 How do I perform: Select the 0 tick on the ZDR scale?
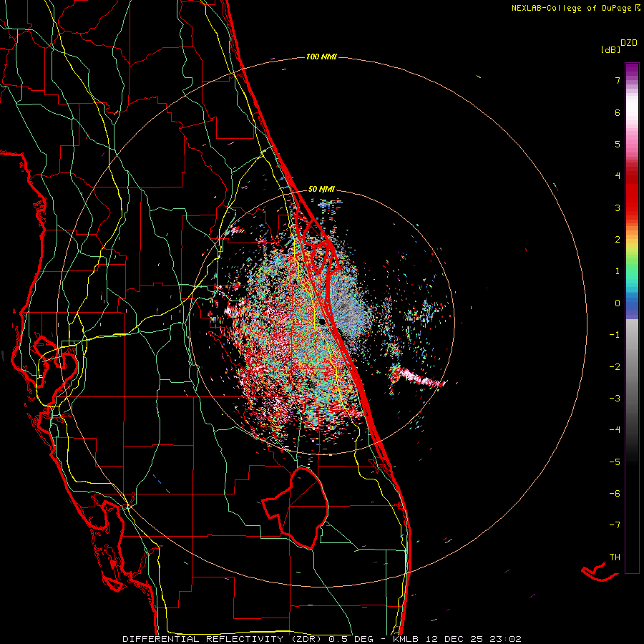point(618,303)
